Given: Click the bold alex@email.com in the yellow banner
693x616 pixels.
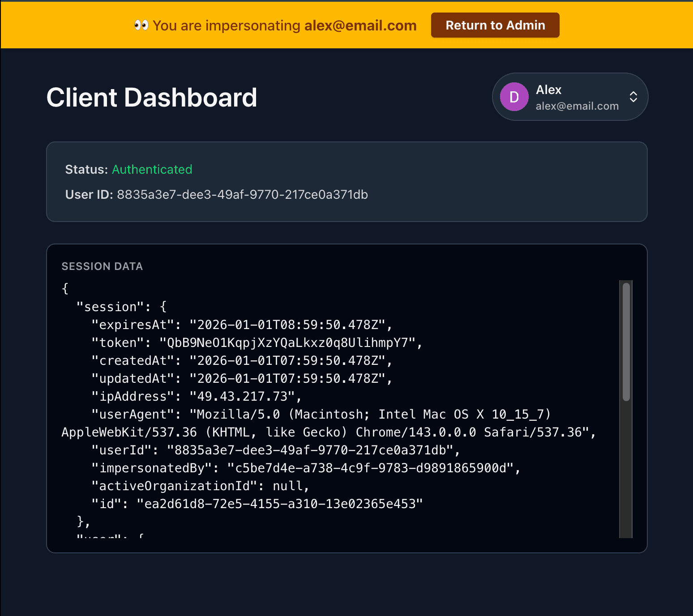Looking at the screenshot, I should pos(360,26).
